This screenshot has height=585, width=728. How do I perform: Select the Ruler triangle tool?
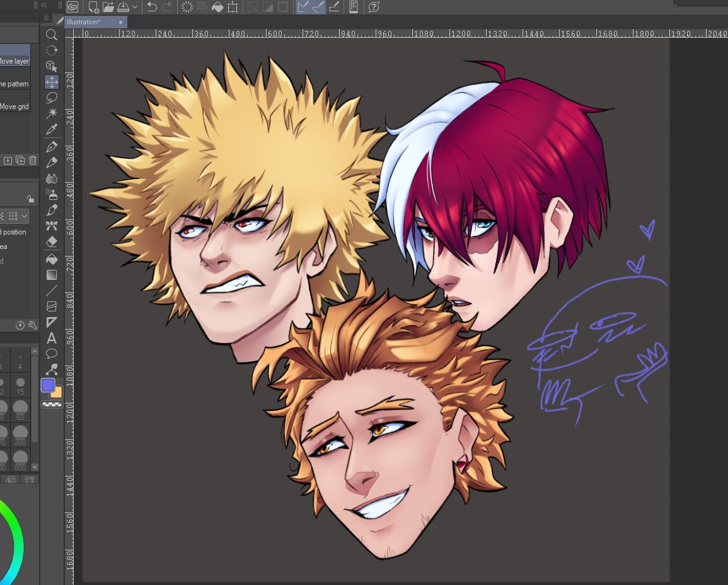[52, 322]
